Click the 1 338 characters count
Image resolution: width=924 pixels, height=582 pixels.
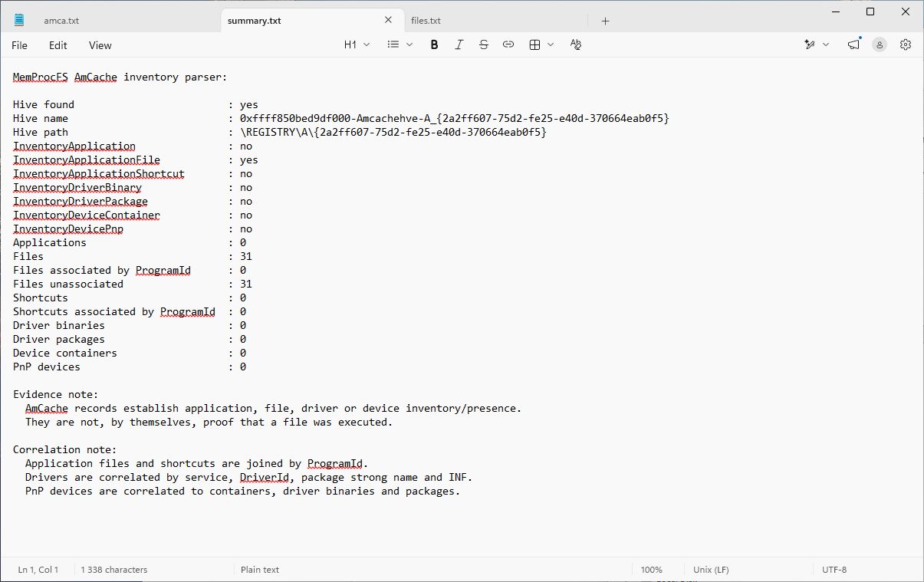point(114,570)
